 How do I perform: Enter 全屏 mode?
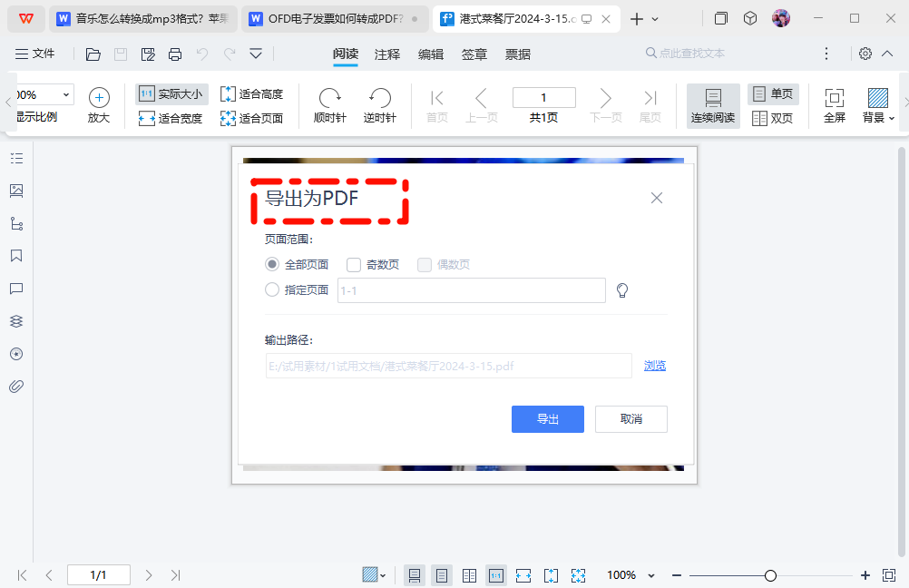pos(835,105)
